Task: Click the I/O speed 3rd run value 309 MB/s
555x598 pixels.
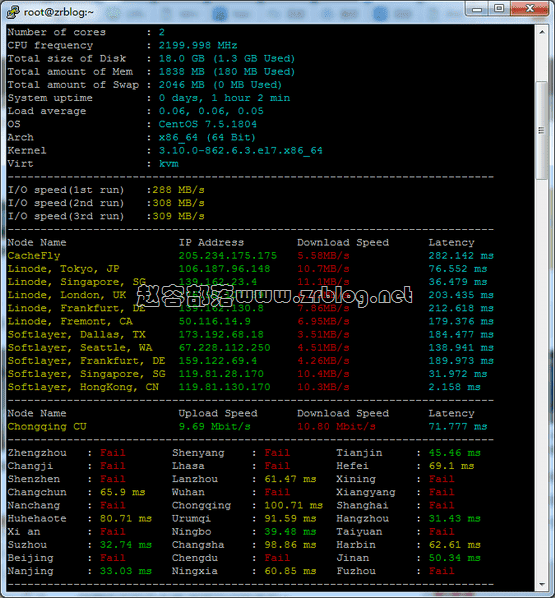Action: 179,216
